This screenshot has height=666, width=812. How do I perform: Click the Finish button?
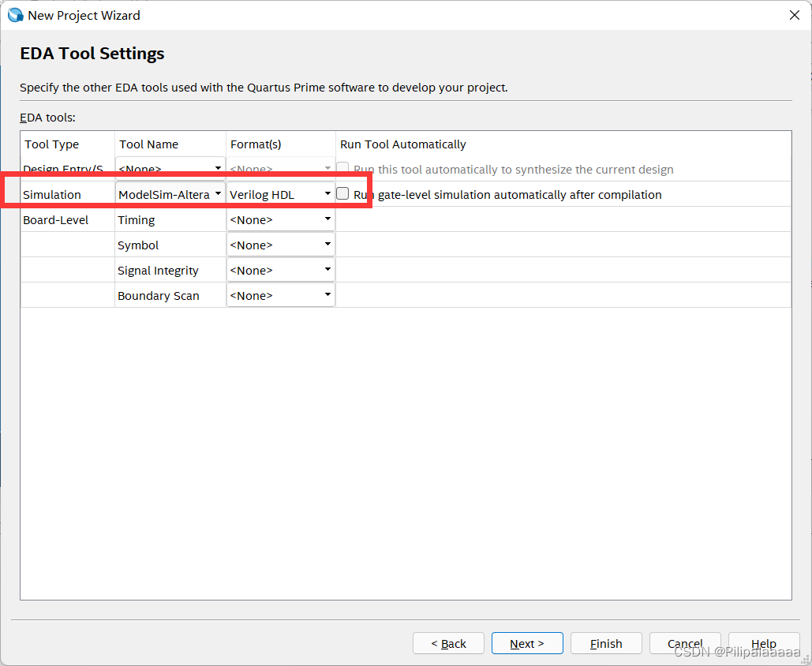(606, 643)
